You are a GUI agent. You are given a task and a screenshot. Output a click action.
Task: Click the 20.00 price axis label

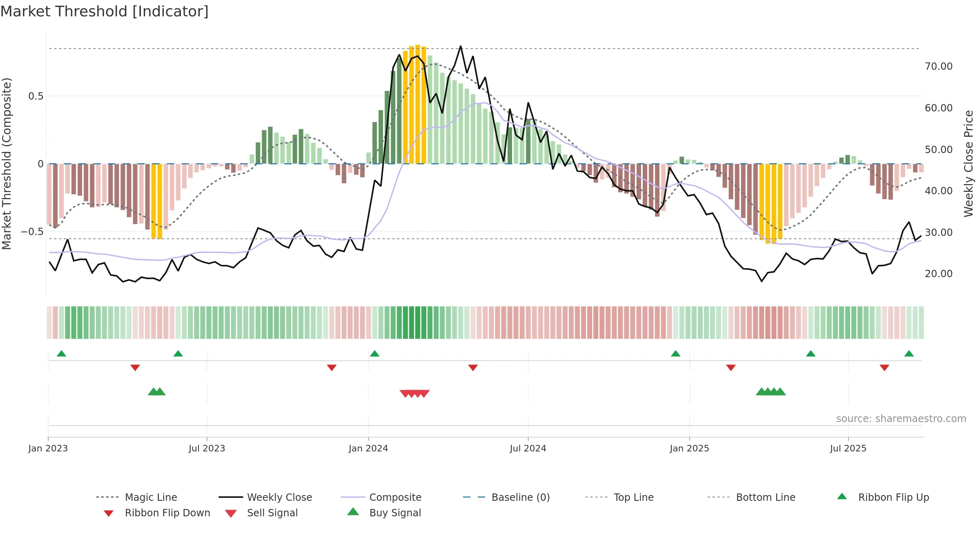(x=939, y=273)
